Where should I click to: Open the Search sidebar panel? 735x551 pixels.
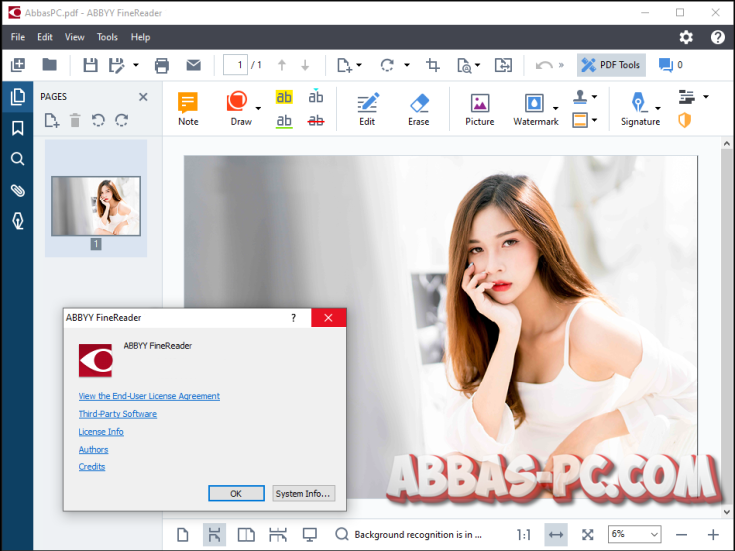(17, 159)
